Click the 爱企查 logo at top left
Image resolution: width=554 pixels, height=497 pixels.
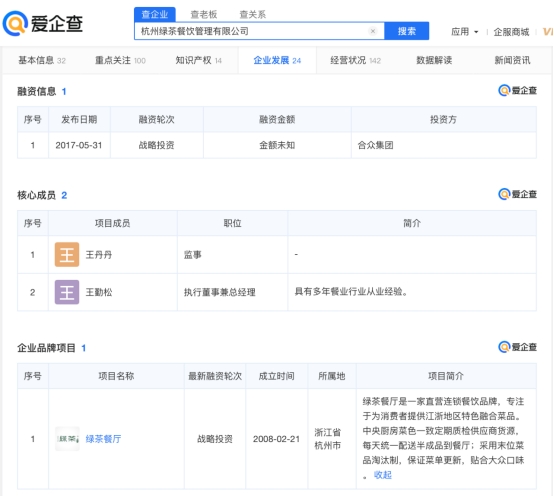pyautogui.click(x=43, y=23)
